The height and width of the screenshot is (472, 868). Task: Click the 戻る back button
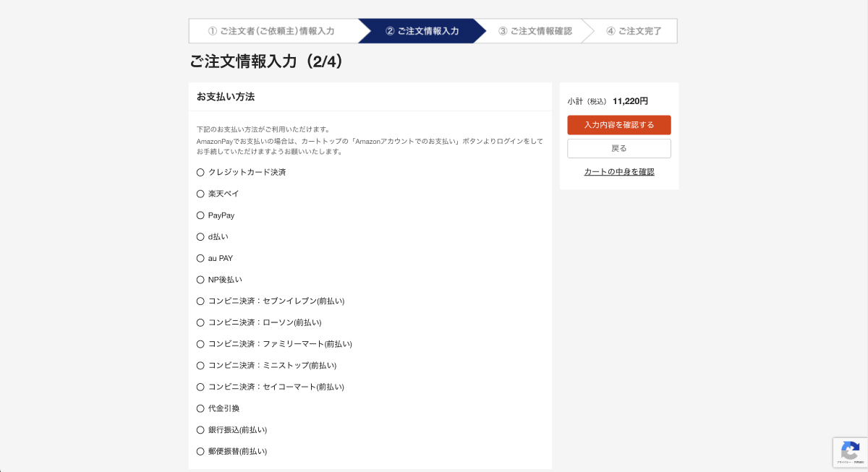click(619, 148)
